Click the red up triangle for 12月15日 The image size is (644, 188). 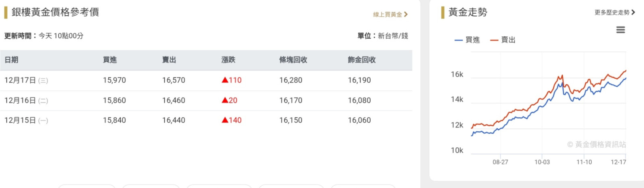point(225,120)
